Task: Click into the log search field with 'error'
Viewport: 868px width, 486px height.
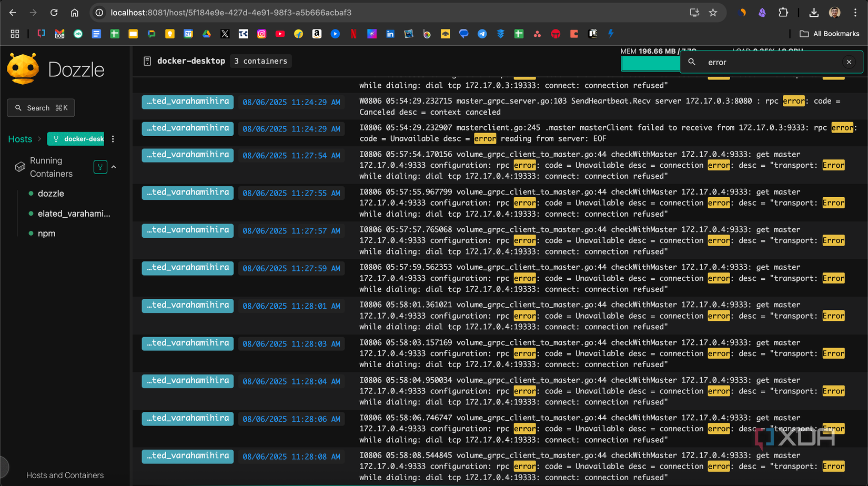Action: click(x=771, y=62)
